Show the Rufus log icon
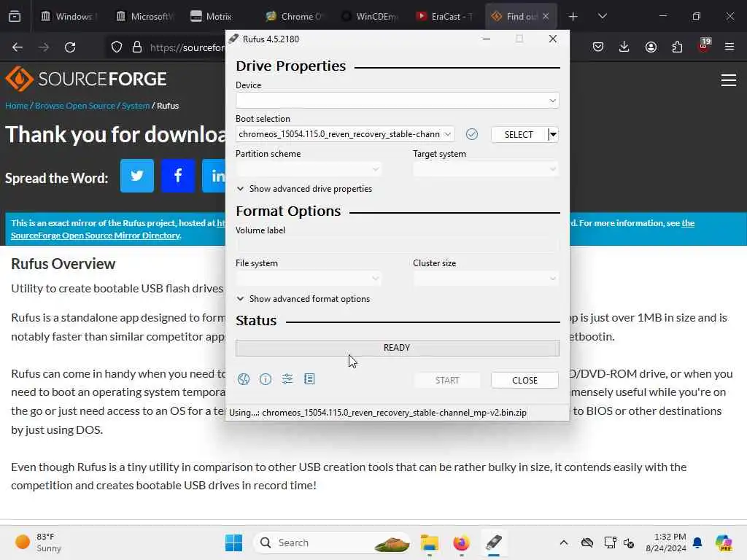Image resolution: width=747 pixels, height=560 pixels. 309,379
